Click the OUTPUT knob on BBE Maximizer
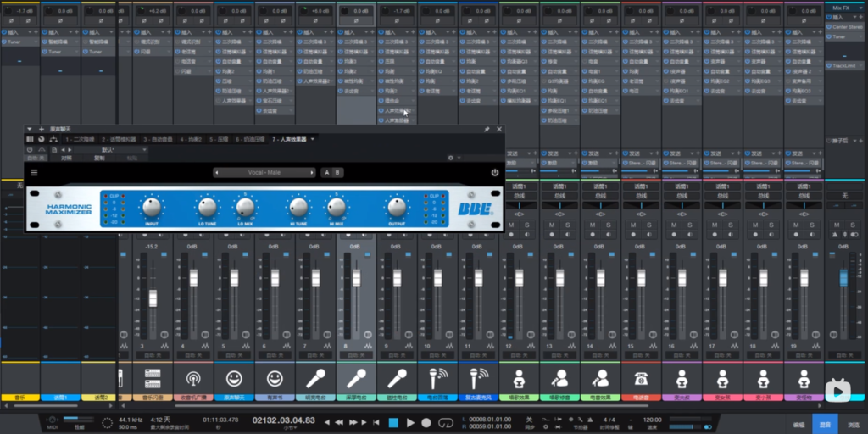 tap(396, 207)
